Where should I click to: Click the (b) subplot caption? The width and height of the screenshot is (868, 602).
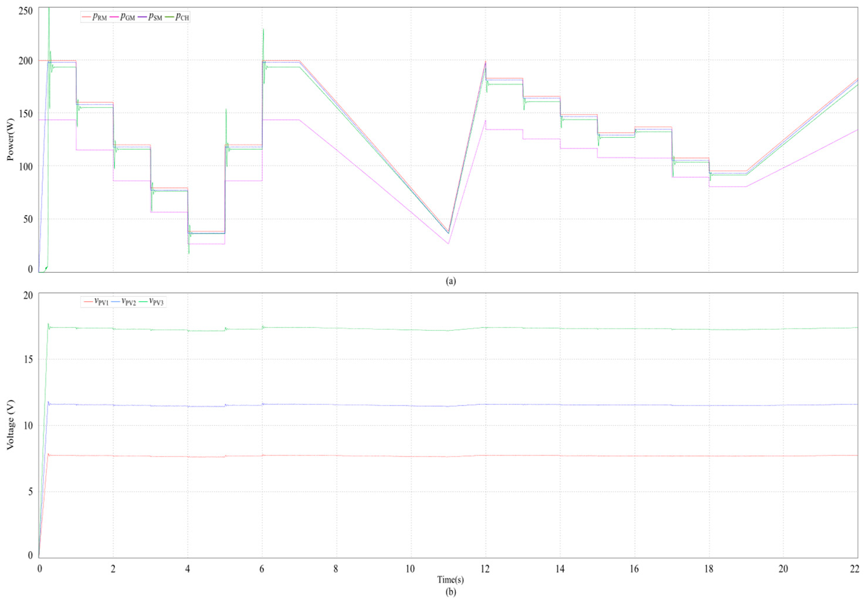coord(451,593)
